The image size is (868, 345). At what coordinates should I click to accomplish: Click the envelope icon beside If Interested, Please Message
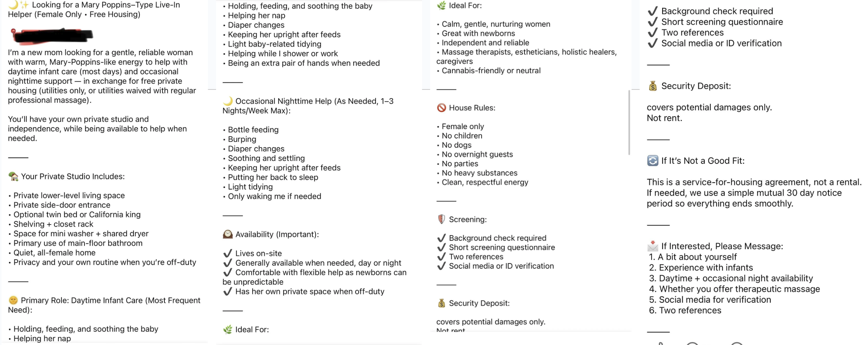pyautogui.click(x=653, y=246)
